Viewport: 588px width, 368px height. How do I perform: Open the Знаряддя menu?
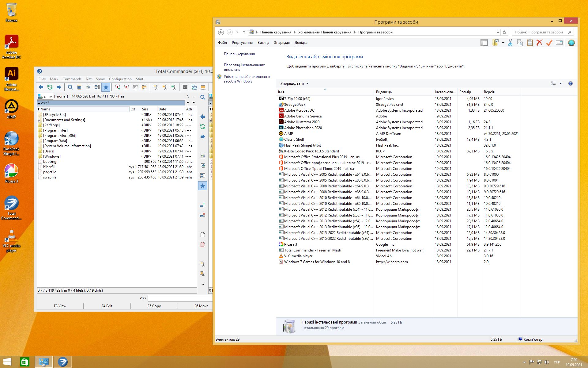(x=281, y=43)
